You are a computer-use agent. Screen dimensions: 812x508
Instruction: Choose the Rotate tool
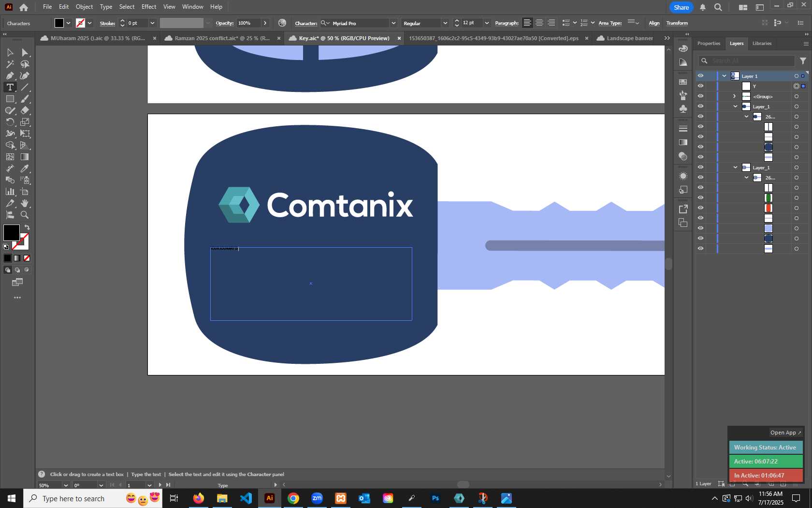click(x=10, y=122)
